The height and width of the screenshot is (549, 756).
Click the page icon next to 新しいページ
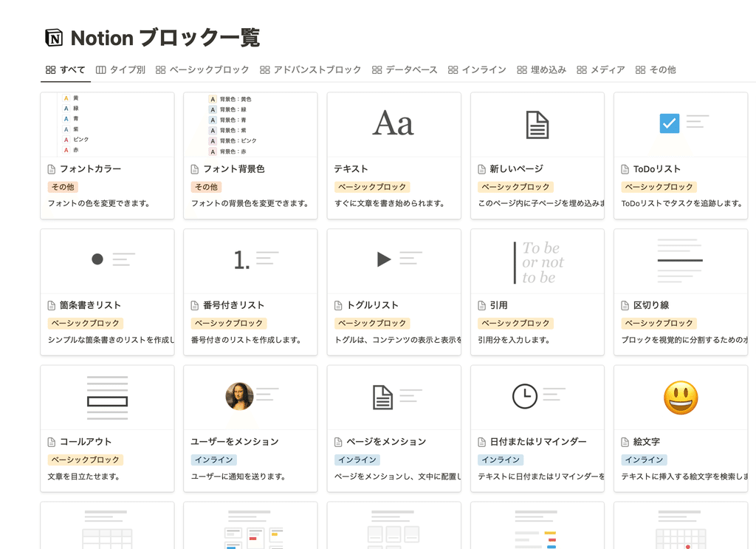tap(481, 169)
